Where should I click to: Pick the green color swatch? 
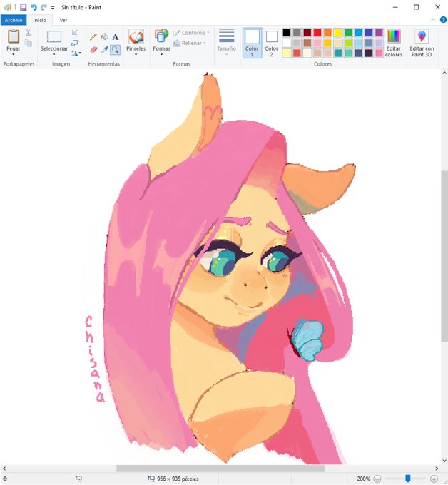(348, 33)
